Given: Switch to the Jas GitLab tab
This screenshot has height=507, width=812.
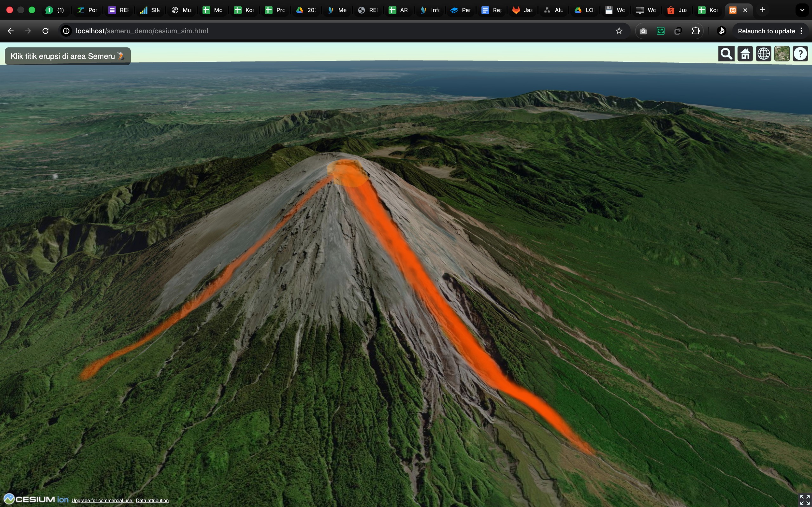Looking at the screenshot, I should 523,10.
